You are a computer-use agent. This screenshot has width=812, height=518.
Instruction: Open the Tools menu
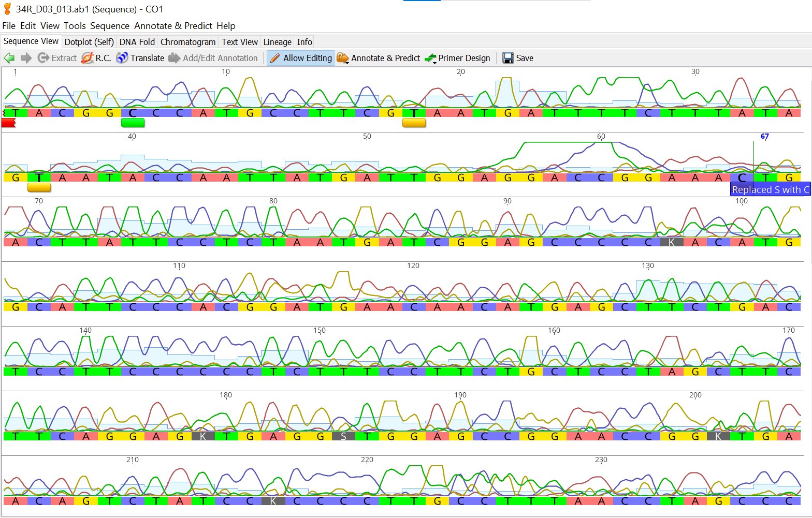point(75,26)
